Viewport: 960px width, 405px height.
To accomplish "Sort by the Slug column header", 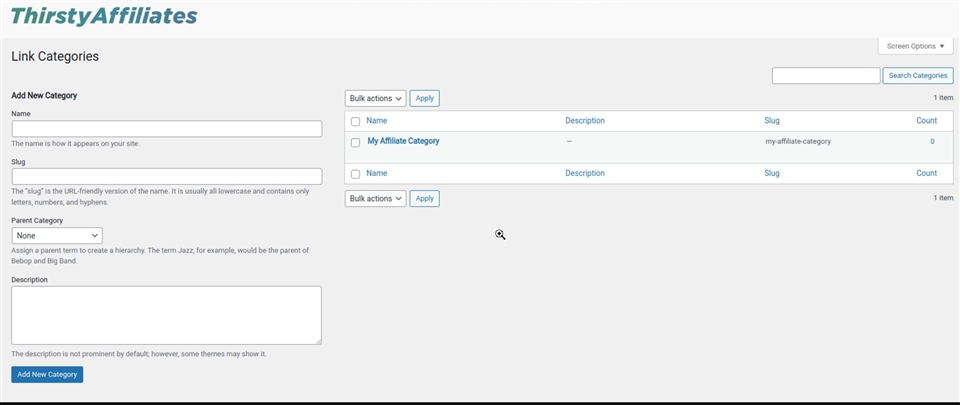I will tap(771, 120).
